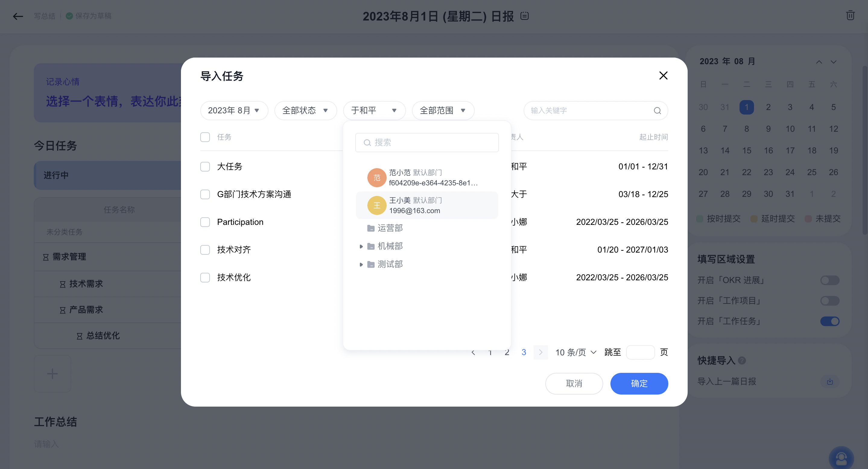Check the 技术对齐 checkbox
This screenshot has width=868, height=469.
(205, 250)
